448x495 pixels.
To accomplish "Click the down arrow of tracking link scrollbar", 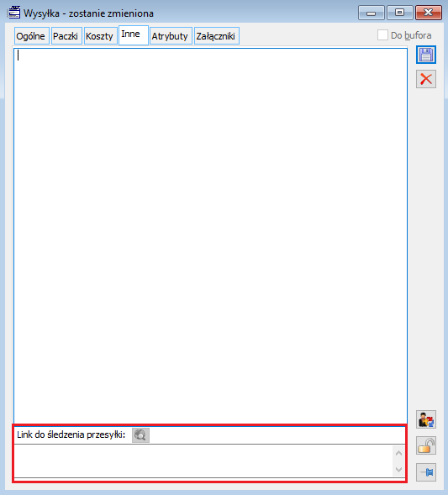I will tap(398, 469).
